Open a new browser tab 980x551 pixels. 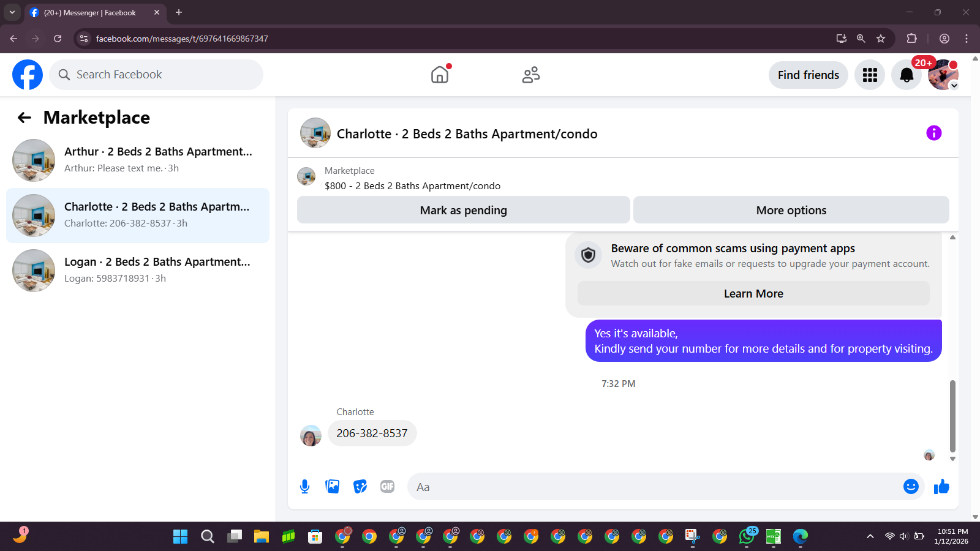coord(179,12)
